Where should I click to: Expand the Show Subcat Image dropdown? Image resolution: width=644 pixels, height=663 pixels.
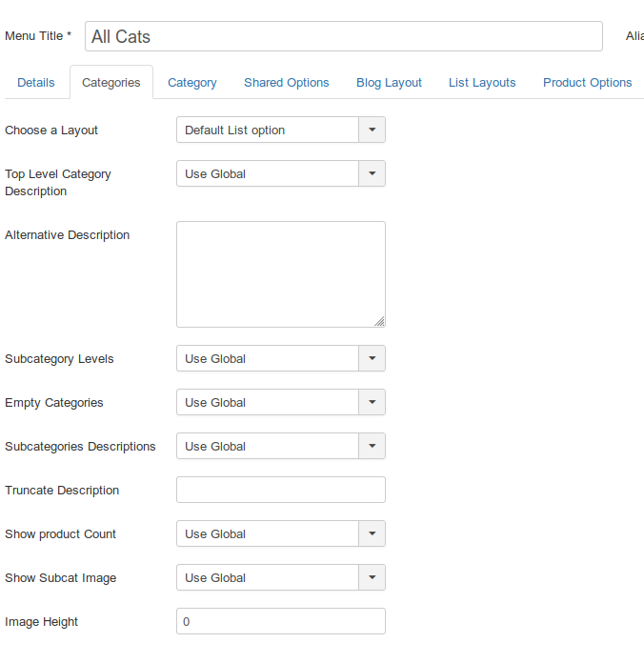click(281, 577)
